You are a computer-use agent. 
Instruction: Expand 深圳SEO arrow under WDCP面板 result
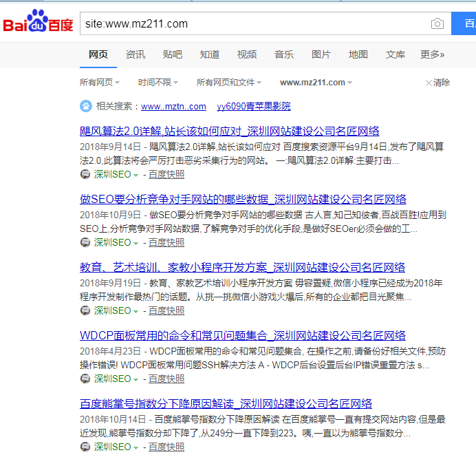pyautogui.click(x=136, y=379)
